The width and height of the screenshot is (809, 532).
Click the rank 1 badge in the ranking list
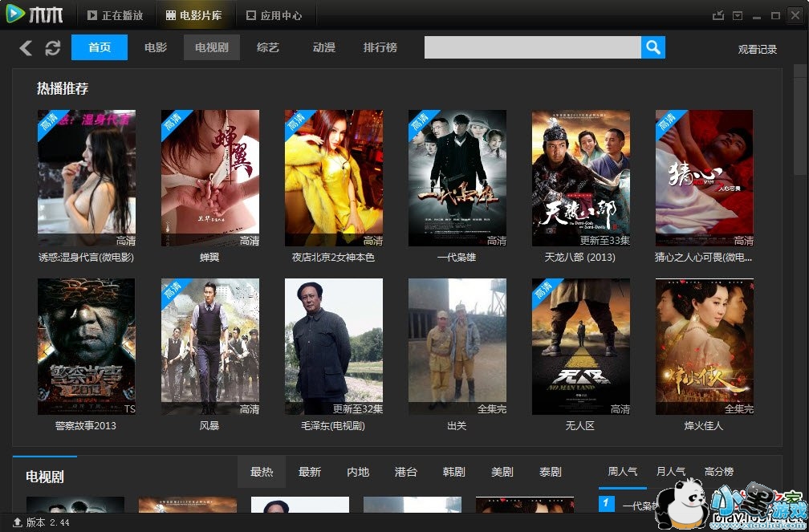click(607, 504)
